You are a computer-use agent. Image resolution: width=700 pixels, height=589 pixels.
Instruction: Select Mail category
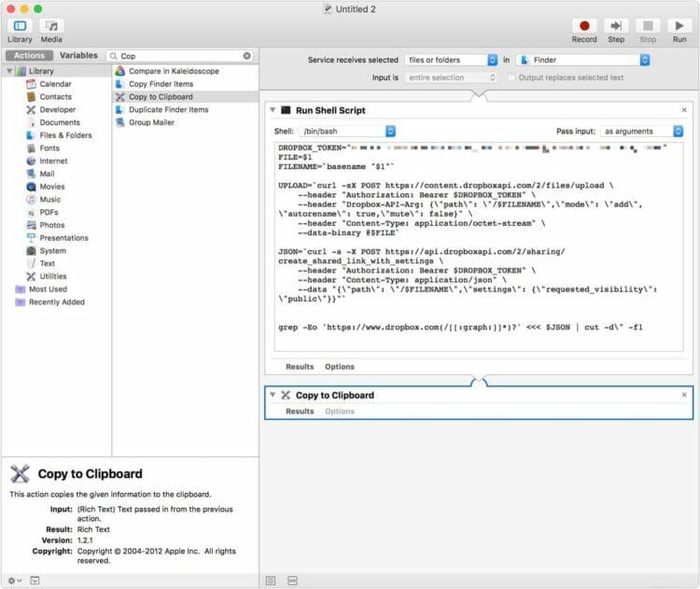pos(47,174)
